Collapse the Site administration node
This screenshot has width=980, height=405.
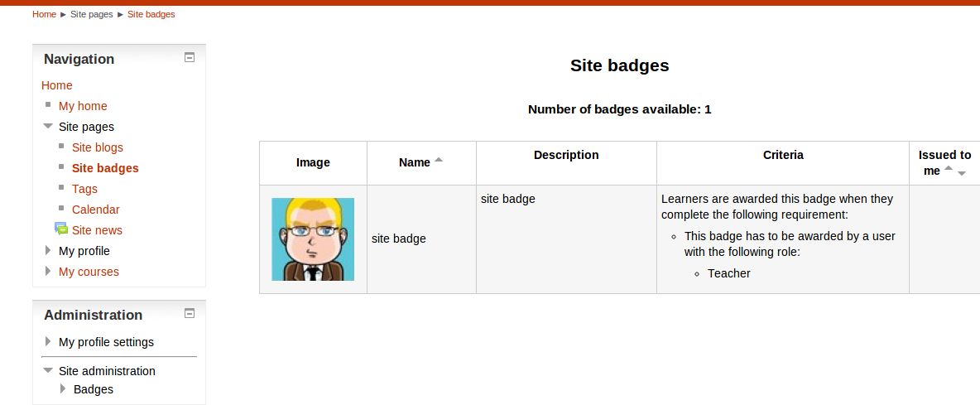coord(47,370)
